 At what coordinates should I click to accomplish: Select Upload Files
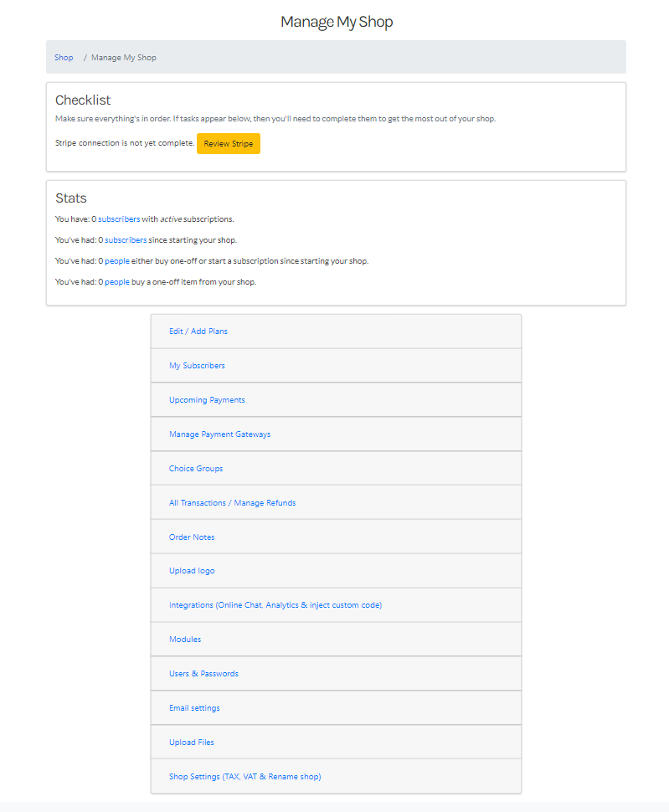pos(192,742)
